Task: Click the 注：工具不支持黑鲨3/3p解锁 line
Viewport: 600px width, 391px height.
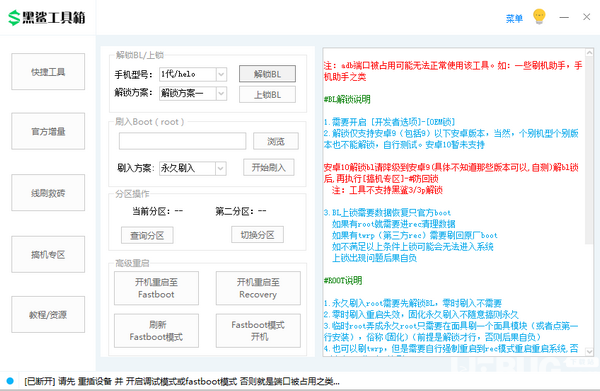Action: (x=387, y=190)
